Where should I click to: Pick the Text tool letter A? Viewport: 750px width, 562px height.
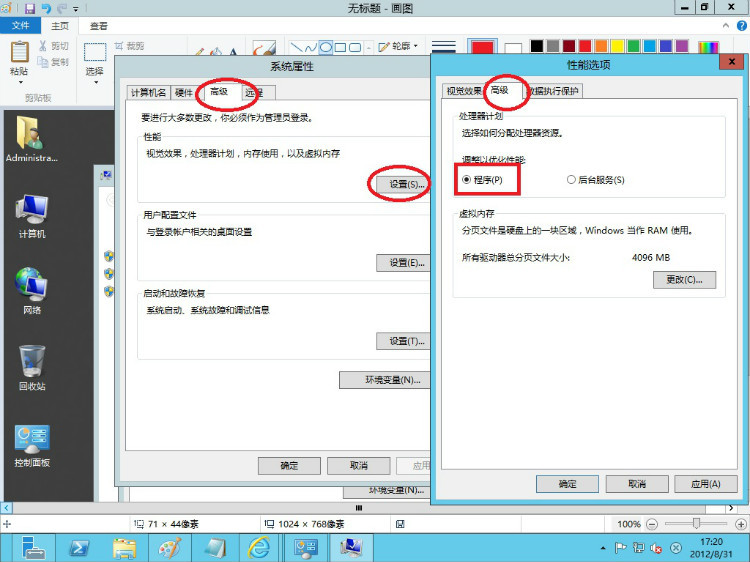point(233,51)
